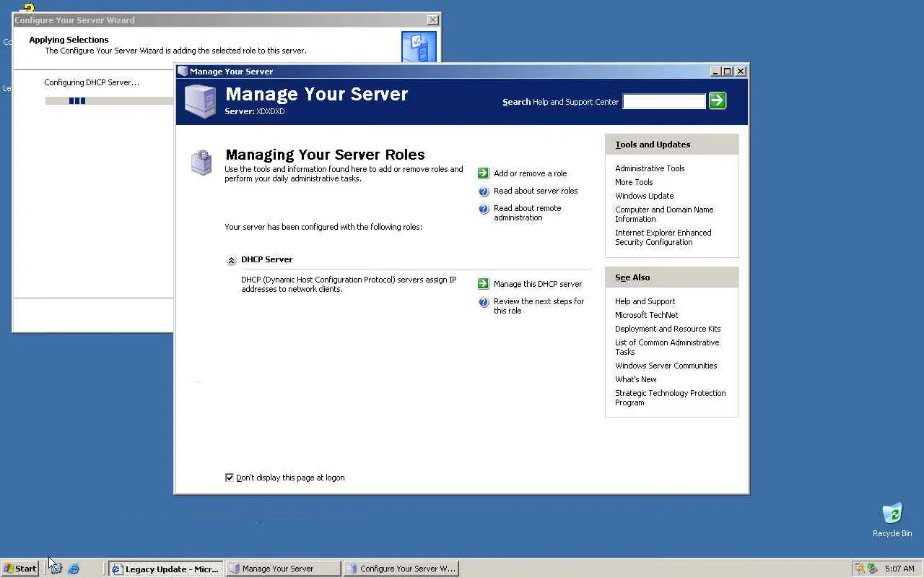The width and height of the screenshot is (924, 578).
Task: Open the Deployment and Resource Kits link
Action: coord(668,329)
